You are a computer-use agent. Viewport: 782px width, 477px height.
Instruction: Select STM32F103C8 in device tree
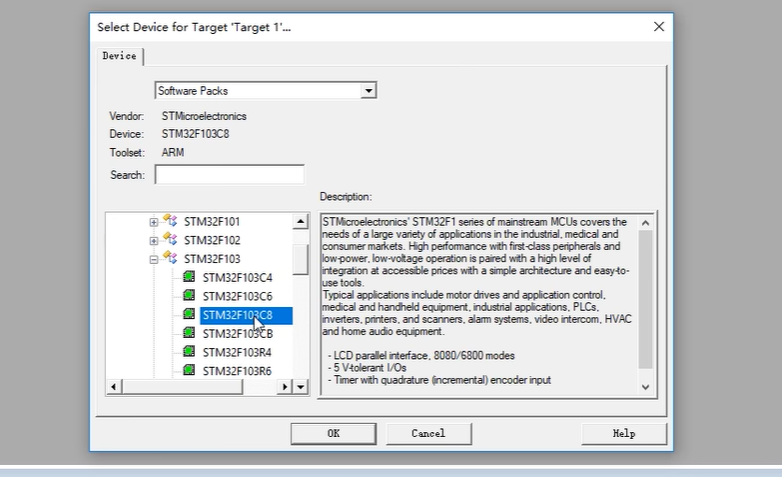click(246, 315)
